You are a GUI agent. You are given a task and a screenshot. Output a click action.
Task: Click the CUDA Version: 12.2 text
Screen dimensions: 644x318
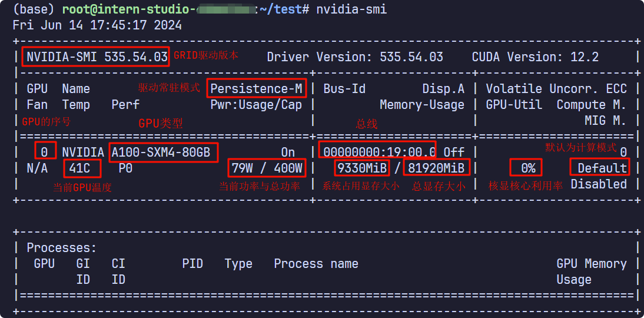point(535,57)
